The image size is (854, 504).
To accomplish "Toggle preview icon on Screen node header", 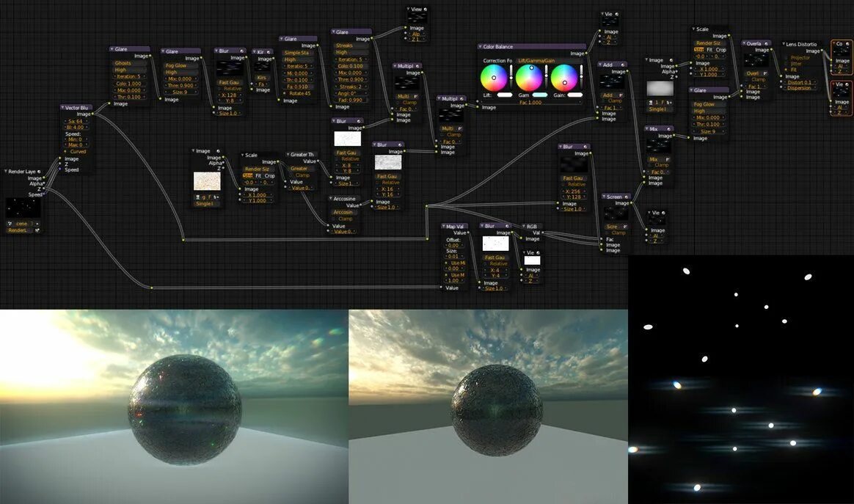I will tap(627, 197).
